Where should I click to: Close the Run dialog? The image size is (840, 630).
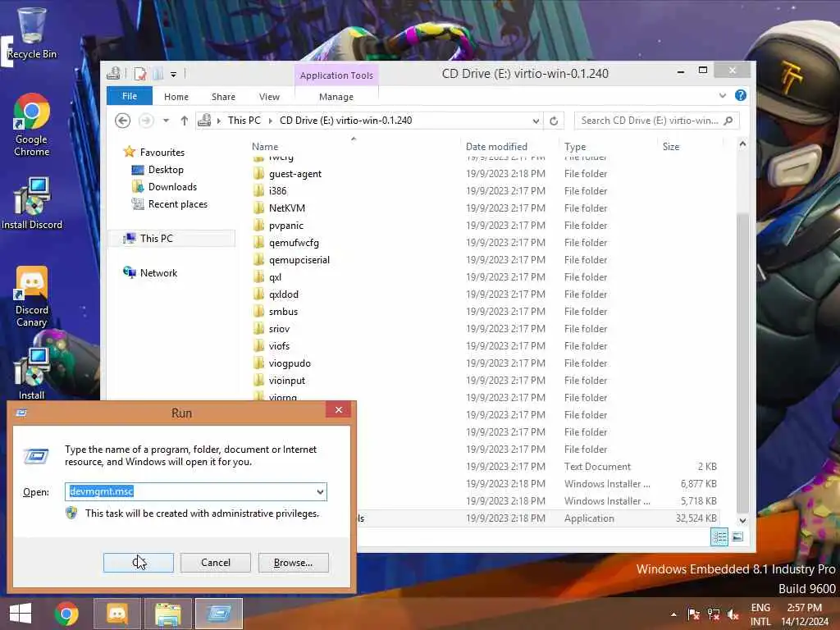click(x=339, y=410)
